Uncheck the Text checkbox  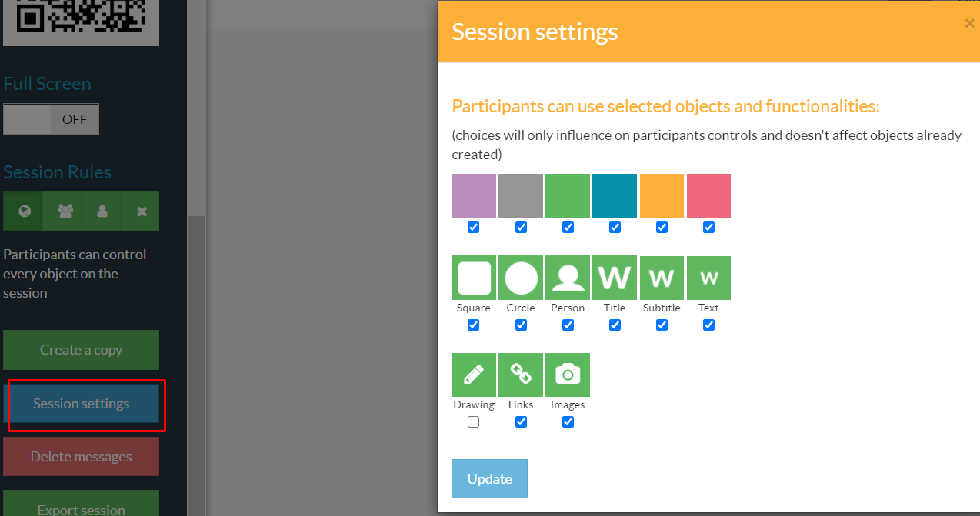point(708,325)
